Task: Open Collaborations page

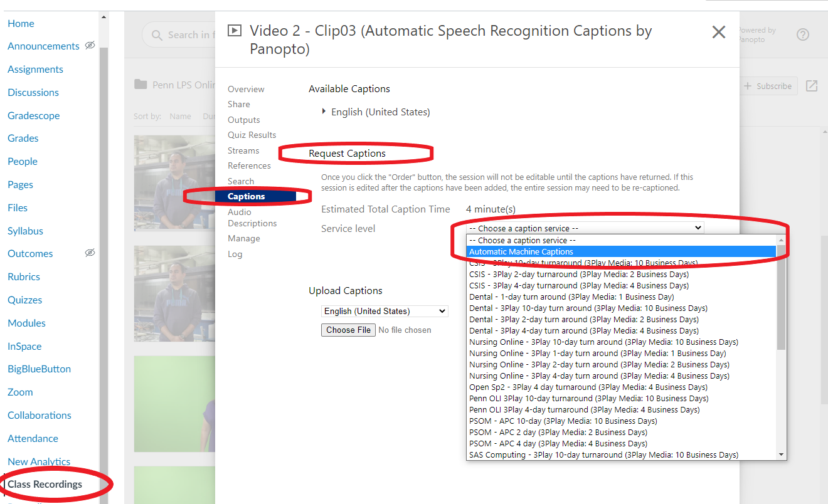Action: coord(40,415)
